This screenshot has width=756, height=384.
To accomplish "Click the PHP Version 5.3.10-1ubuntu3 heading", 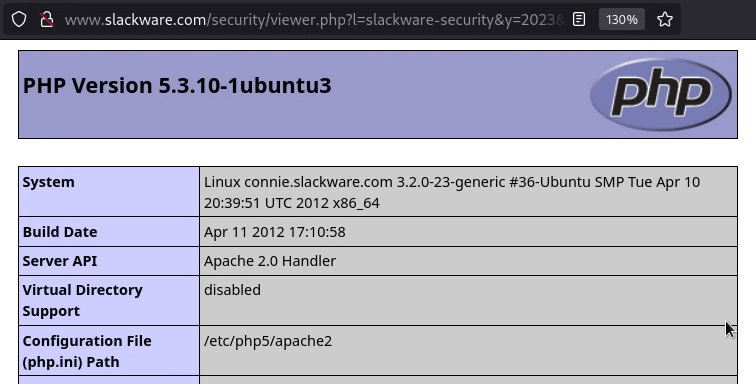I will pyautogui.click(x=177, y=85).
